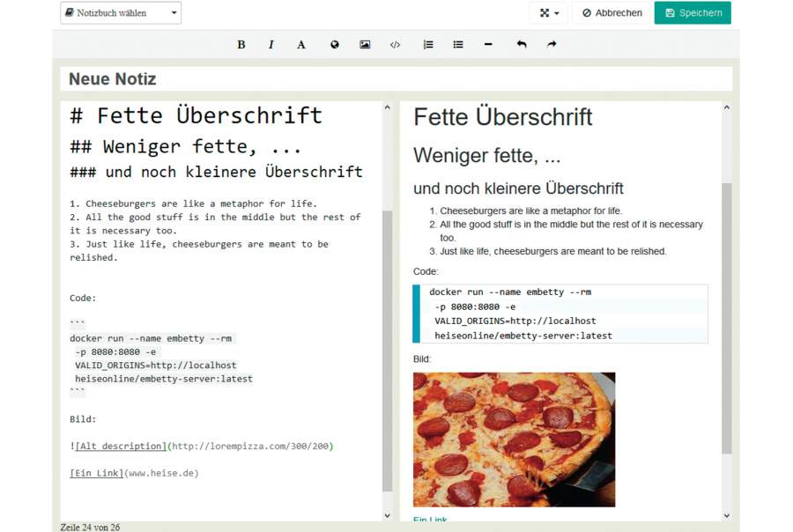The width and height of the screenshot is (793, 532).
Task: Click the '# Fette Überschrift' line in the editor
Action: tap(196, 115)
